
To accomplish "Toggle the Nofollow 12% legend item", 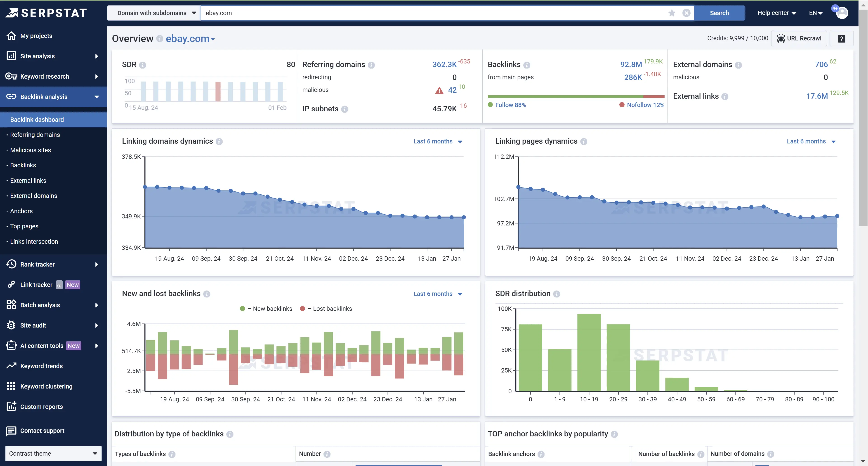I will [642, 105].
